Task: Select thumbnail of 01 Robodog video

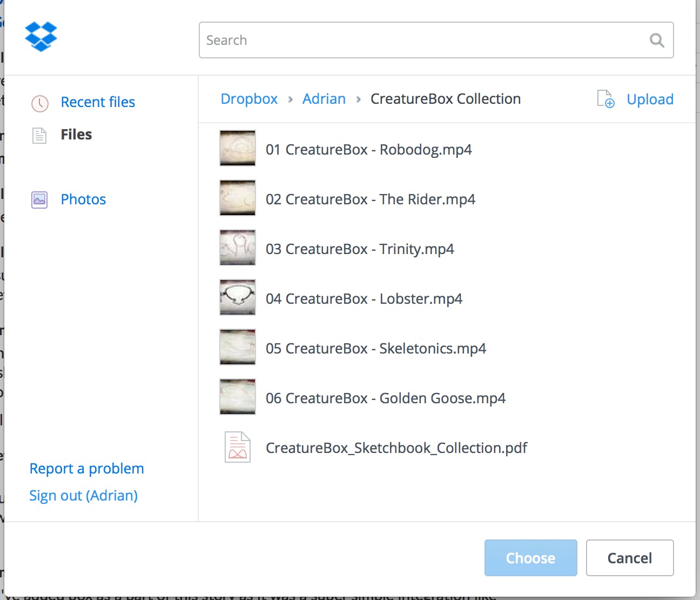Action: coord(238,148)
